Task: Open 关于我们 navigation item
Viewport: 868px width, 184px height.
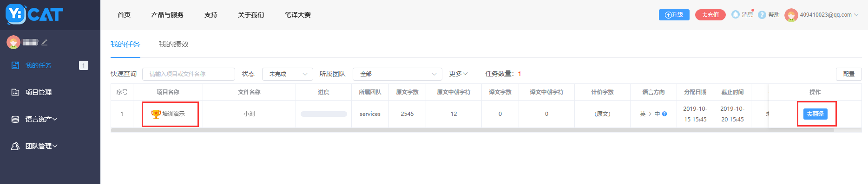Action: pos(251,15)
